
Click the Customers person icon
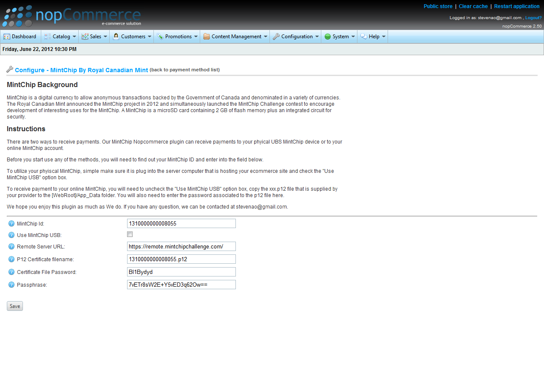click(116, 37)
